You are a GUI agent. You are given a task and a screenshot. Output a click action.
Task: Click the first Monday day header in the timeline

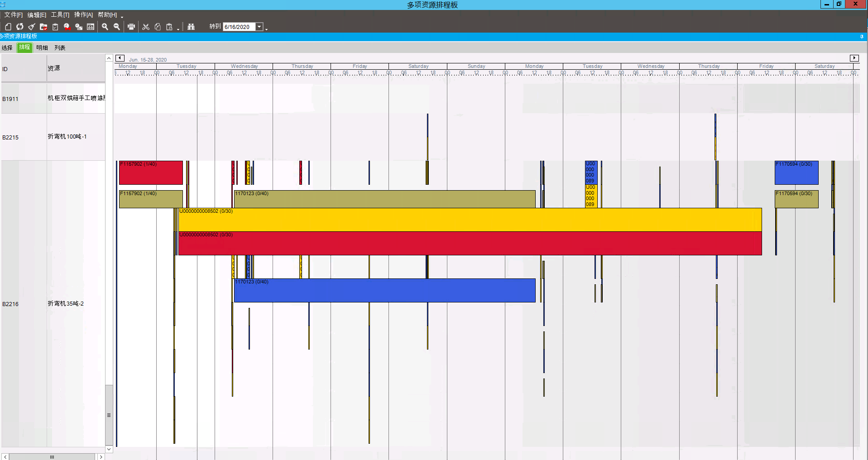coord(128,66)
